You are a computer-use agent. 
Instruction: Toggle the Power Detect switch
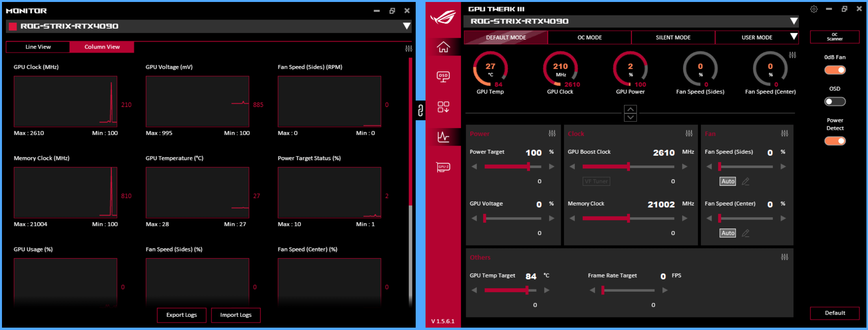coord(835,141)
